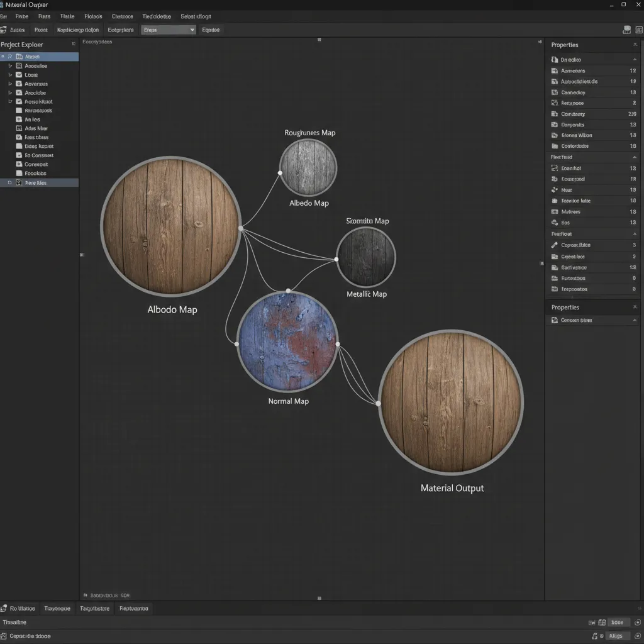
Task: Click the circular icon right of Rliqs button
Action: (638, 636)
